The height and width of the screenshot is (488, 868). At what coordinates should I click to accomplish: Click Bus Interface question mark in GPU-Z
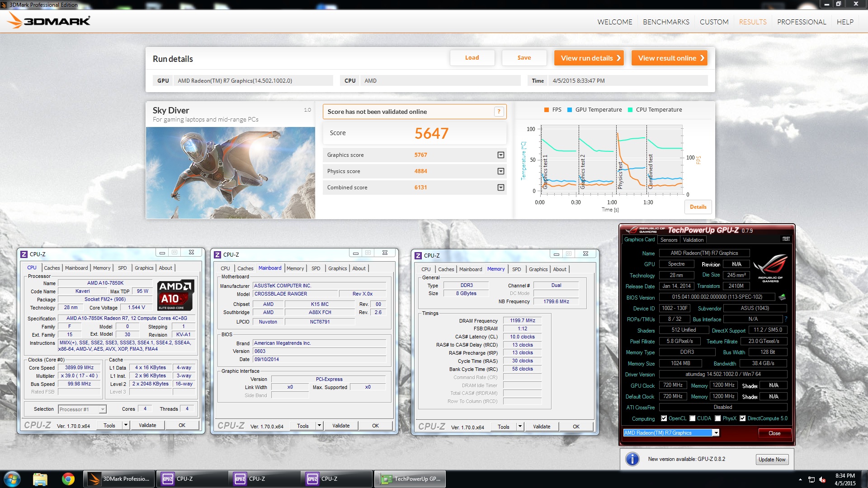[786, 319]
